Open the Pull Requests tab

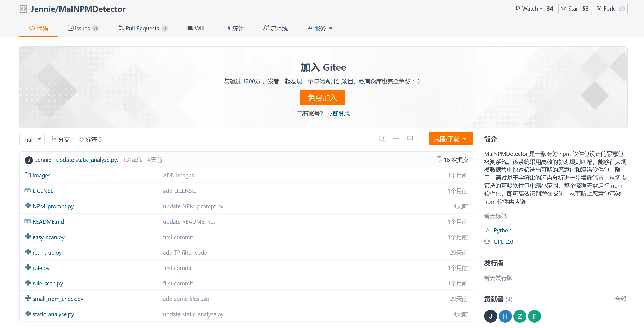coord(143,28)
